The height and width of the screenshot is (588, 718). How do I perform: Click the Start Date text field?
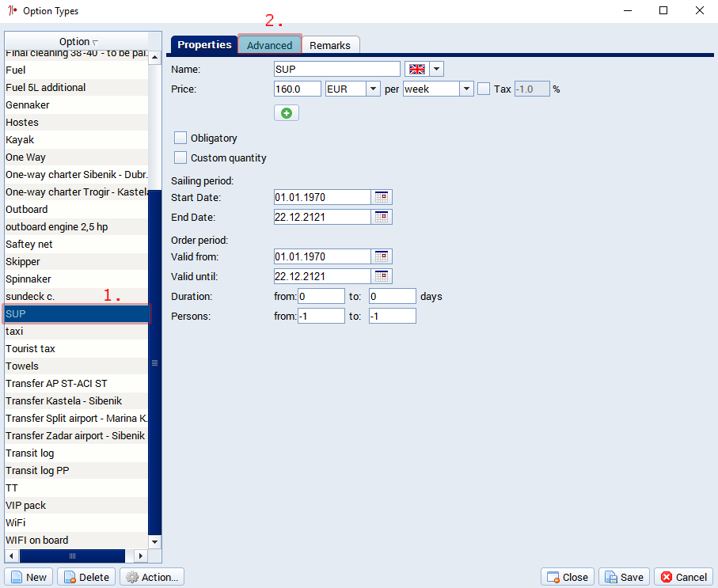point(322,197)
